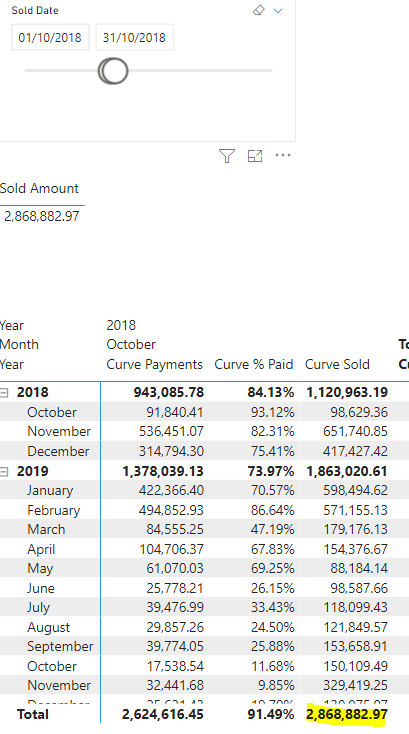Screen dimensions: 409x734
Task: Open the Sold Date slicer type chevron
Action: pyautogui.click(x=278, y=11)
